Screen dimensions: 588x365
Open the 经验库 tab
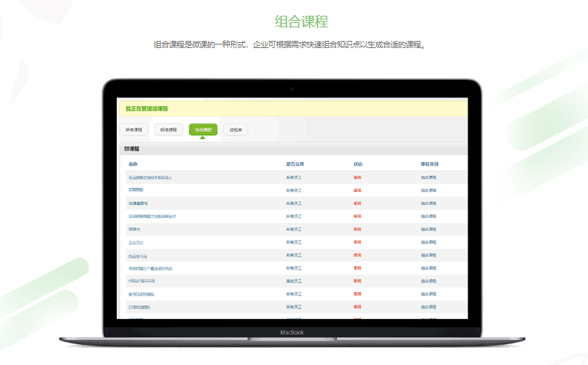(x=236, y=130)
